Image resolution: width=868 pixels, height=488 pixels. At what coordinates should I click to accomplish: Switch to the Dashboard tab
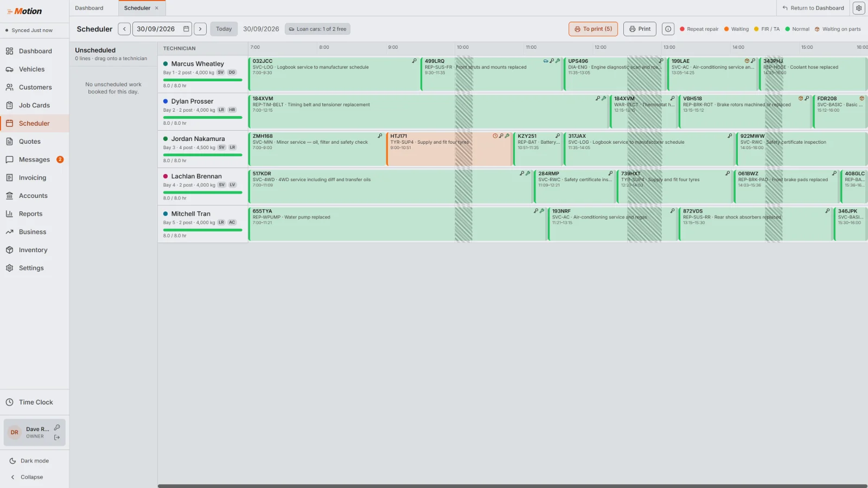coord(89,8)
